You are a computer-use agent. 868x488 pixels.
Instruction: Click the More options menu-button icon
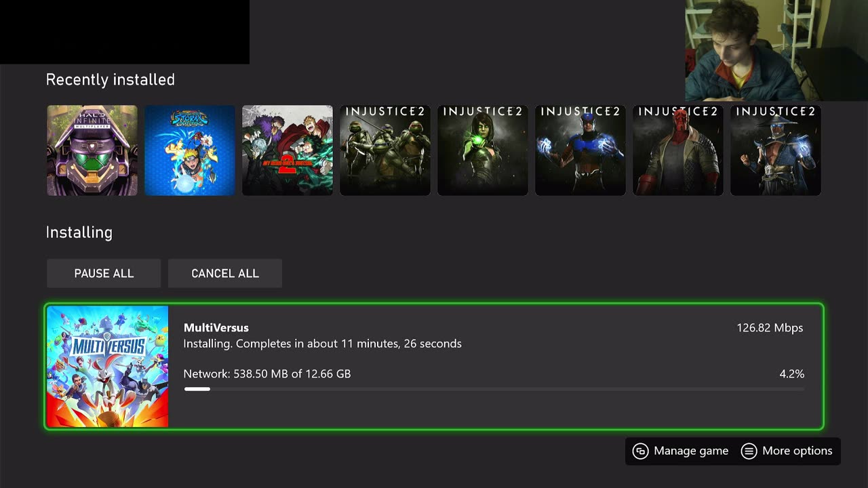(x=749, y=451)
